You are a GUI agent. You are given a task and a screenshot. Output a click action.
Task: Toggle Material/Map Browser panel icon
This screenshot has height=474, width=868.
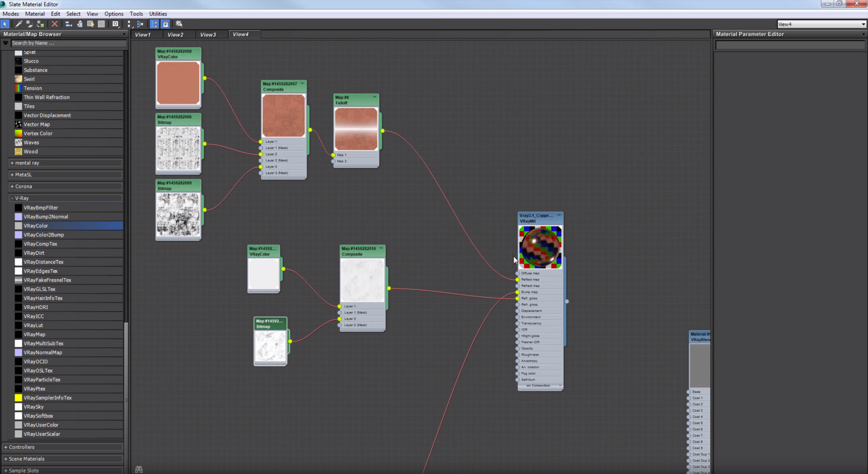click(x=155, y=24)
